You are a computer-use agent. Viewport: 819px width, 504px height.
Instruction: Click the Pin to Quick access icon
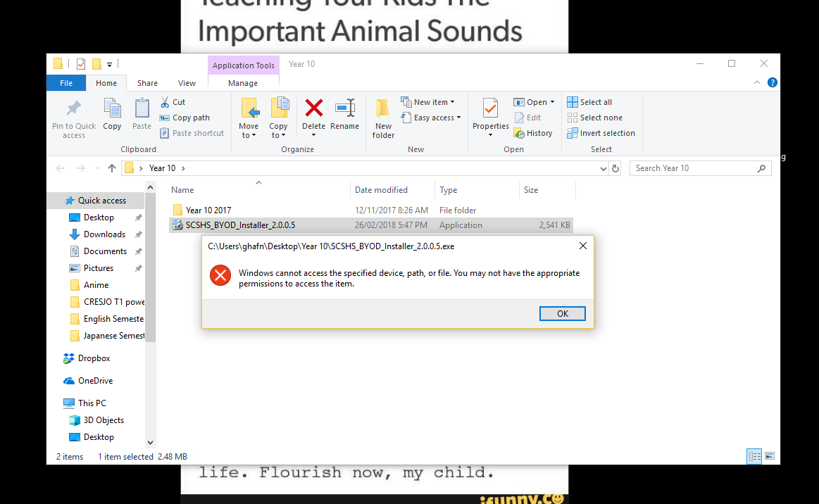coord(74,108)
